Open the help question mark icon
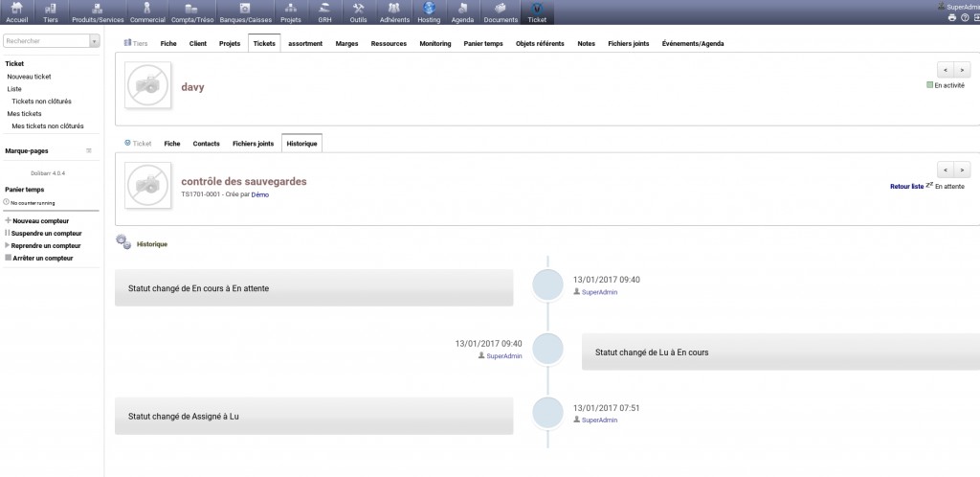This screenshot has width=980, height=477. click(965, 17)
